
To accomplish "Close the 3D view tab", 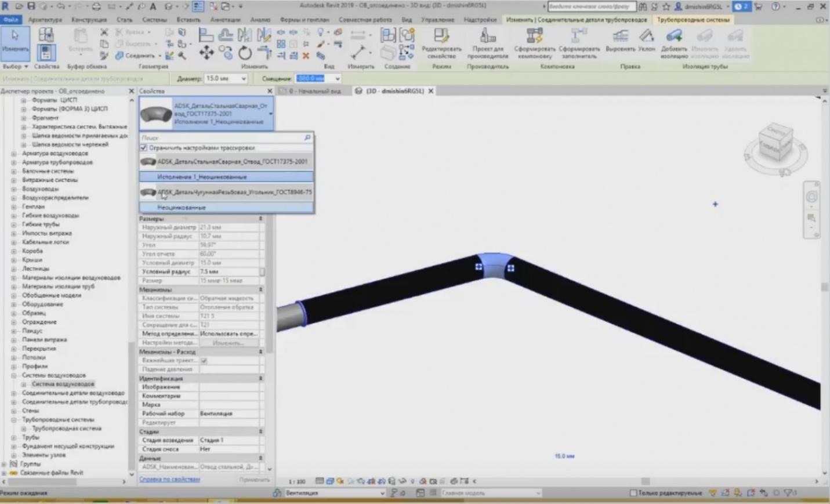I will [431, 91].
